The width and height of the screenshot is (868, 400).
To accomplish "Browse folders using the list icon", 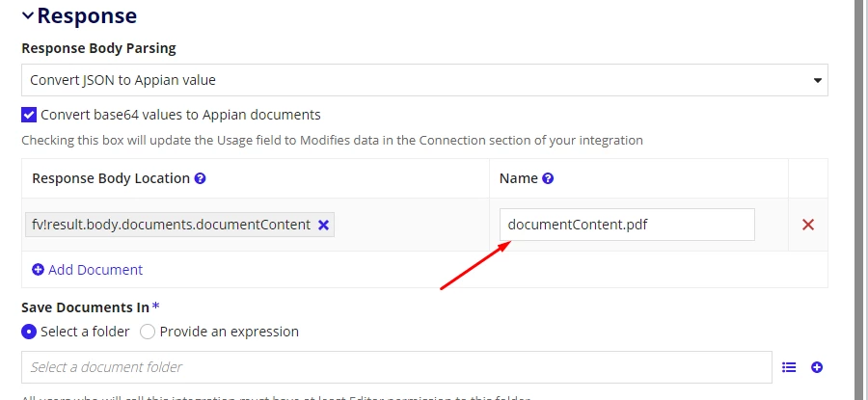I will (789, 367).
